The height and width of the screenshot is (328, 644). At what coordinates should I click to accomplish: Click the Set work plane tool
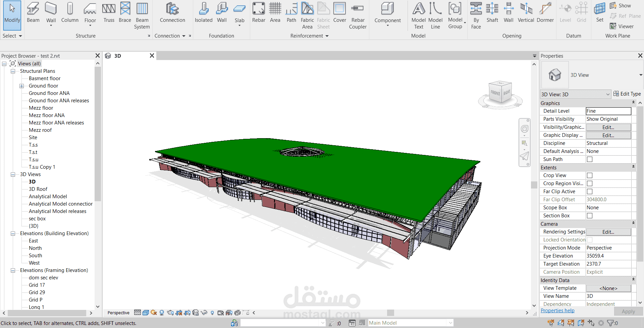(x=600, y=13)
